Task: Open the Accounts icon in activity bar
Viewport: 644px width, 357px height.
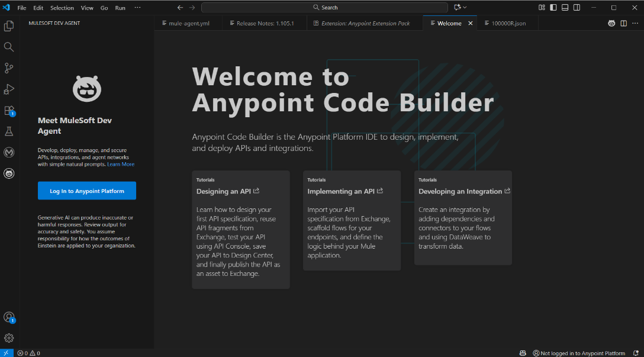Action: coord(9,317)
